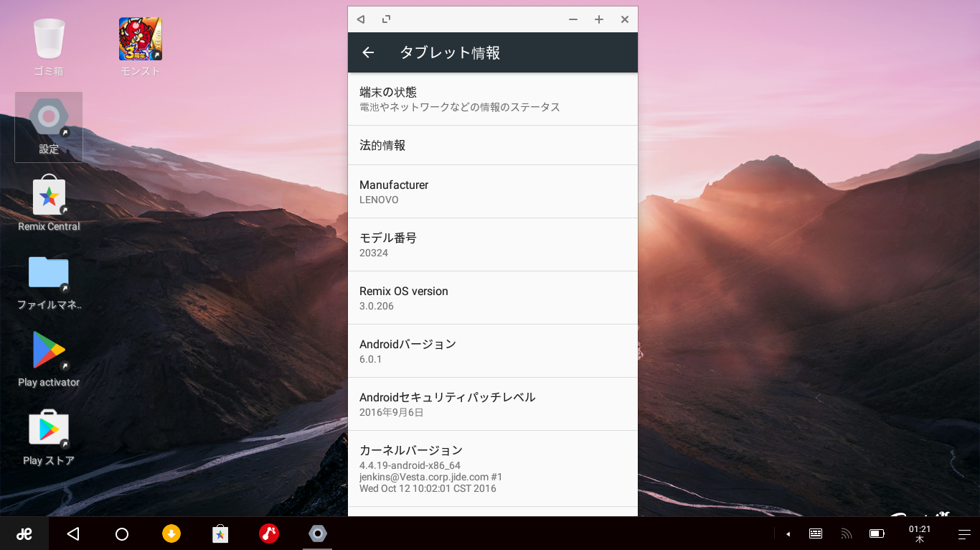Image resolution: width=980 pixels, height=550 pixels.
Task: Open the 端末の状態 entry
Action: click(493, 99)
